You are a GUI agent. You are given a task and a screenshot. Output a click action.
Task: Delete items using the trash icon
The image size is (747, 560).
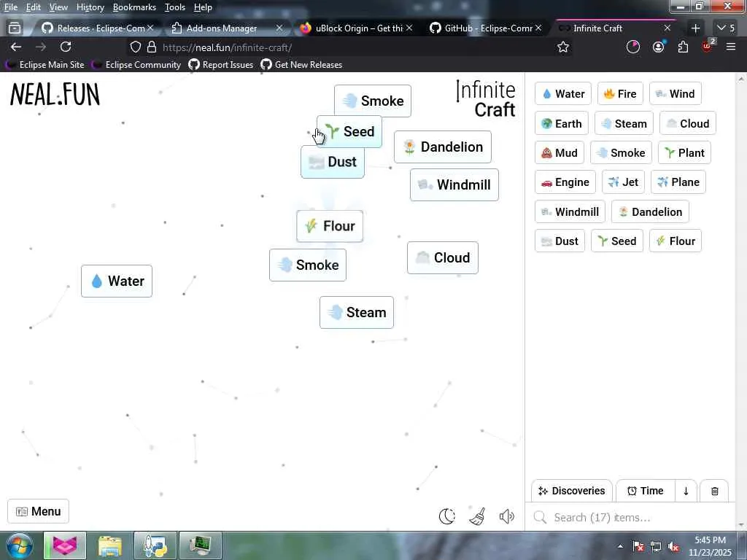[x=715, y=491]
